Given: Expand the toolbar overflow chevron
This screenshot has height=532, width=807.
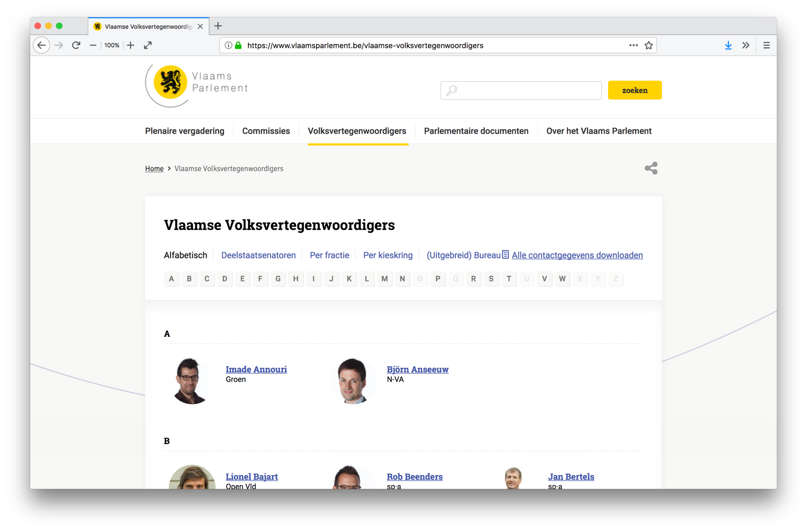Looking at the screenshot, I should coord(745,45).
